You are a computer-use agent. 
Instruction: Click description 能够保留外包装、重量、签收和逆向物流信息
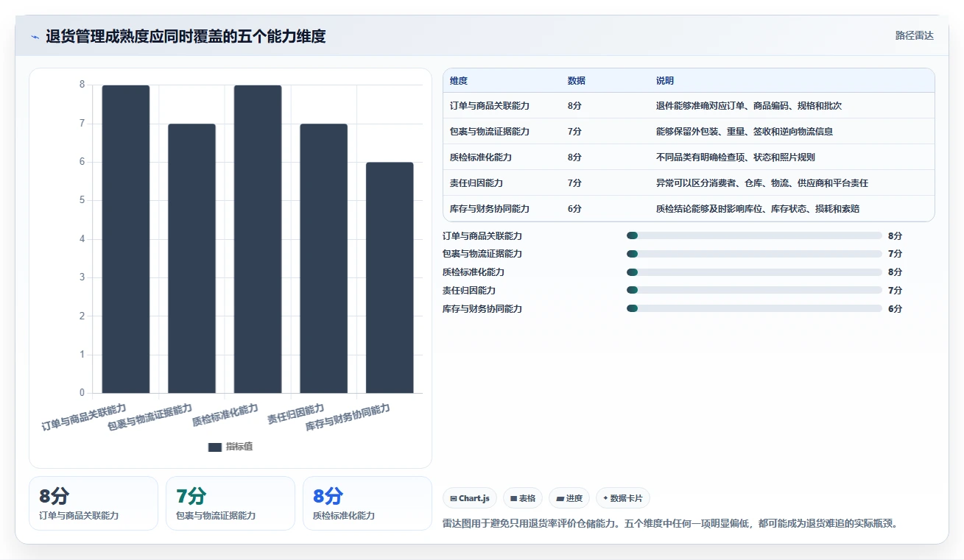tap(745, 132)
